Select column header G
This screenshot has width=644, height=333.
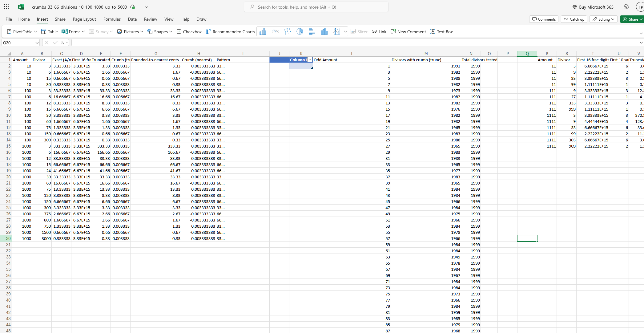(156, 54)
